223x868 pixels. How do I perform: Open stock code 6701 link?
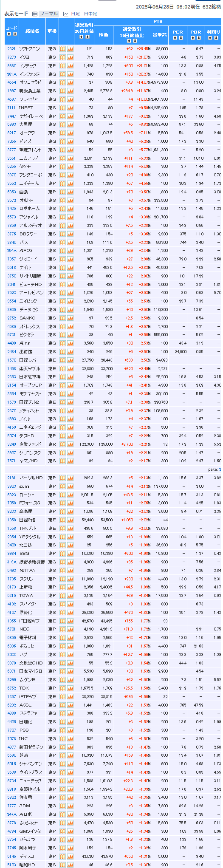click(x=11, y=629)
